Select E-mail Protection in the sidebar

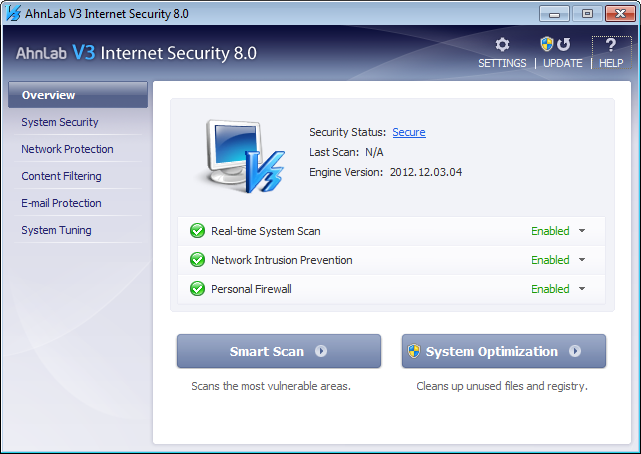[61, 203]
